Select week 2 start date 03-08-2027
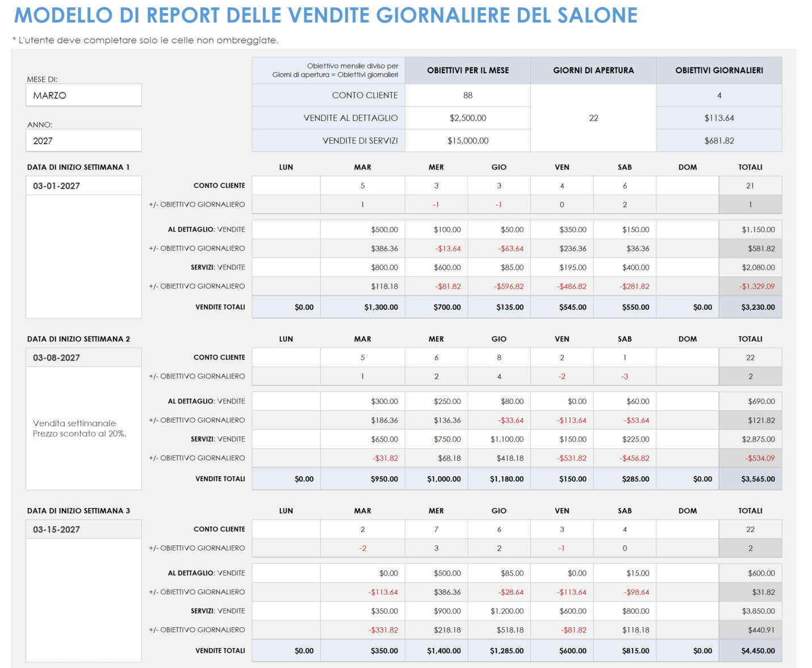Viewport: 812px width, 668px height. coord(83,358)
